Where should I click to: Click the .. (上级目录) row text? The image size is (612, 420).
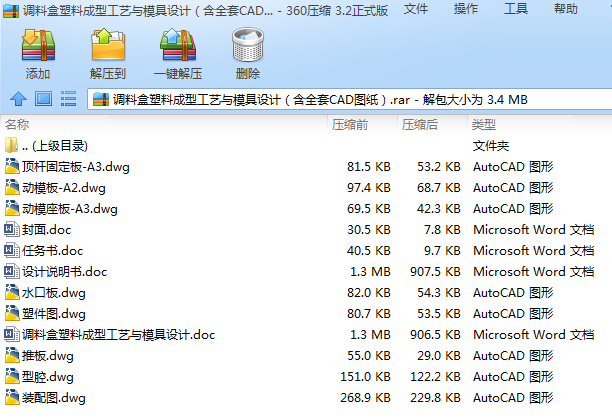tap(55, 146)
